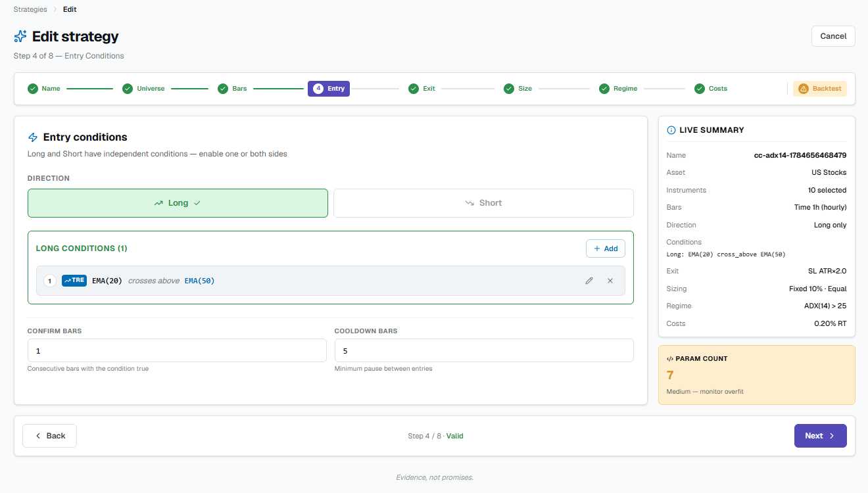
Task: Jump to the Regime step
Action: 618,89
